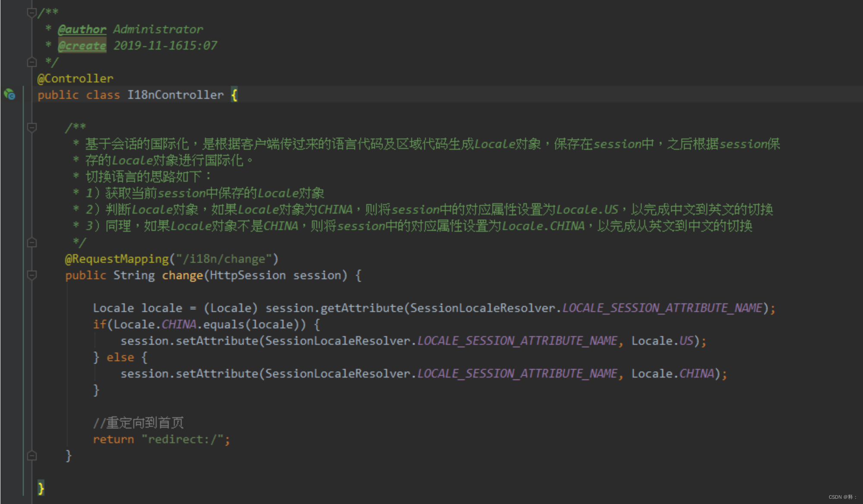Viewport: 863px width, 504px height.
Task: Click the @RequestMapping annotation
Action: click(117, 259)
